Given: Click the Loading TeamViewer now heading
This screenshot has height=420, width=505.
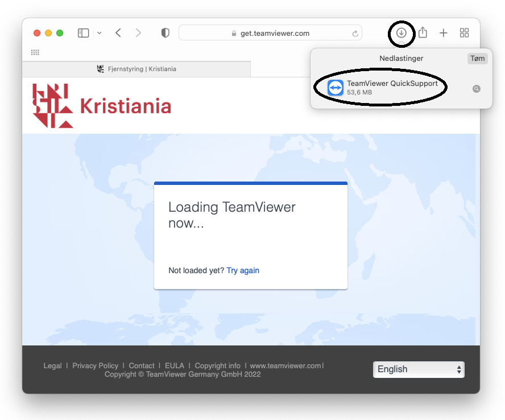Looking at the screenshot, I should (232, 215).
